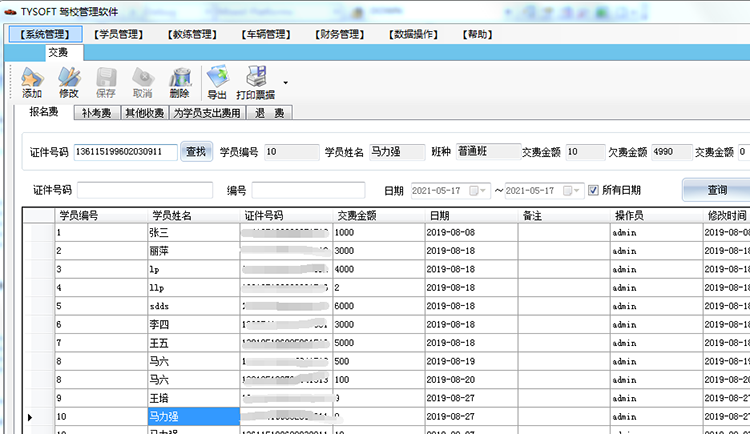Switch to the 退费 tab
750x434 pixels.
click(270, 113)
